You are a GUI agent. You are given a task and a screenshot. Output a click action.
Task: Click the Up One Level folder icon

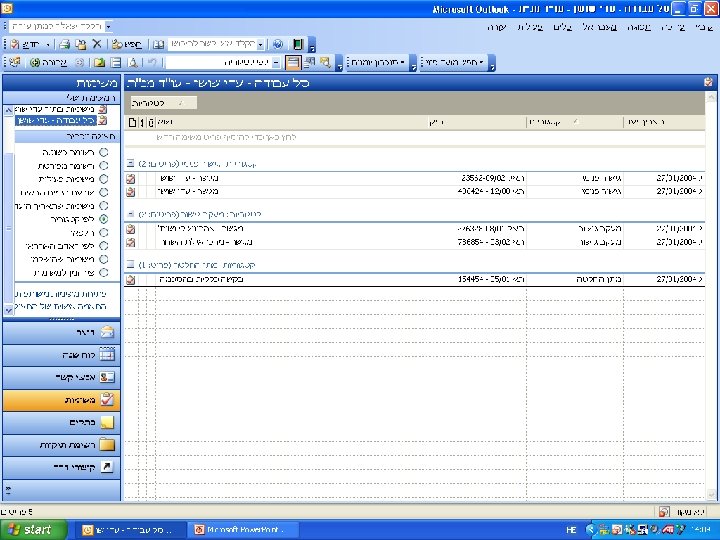pos(99,63)
